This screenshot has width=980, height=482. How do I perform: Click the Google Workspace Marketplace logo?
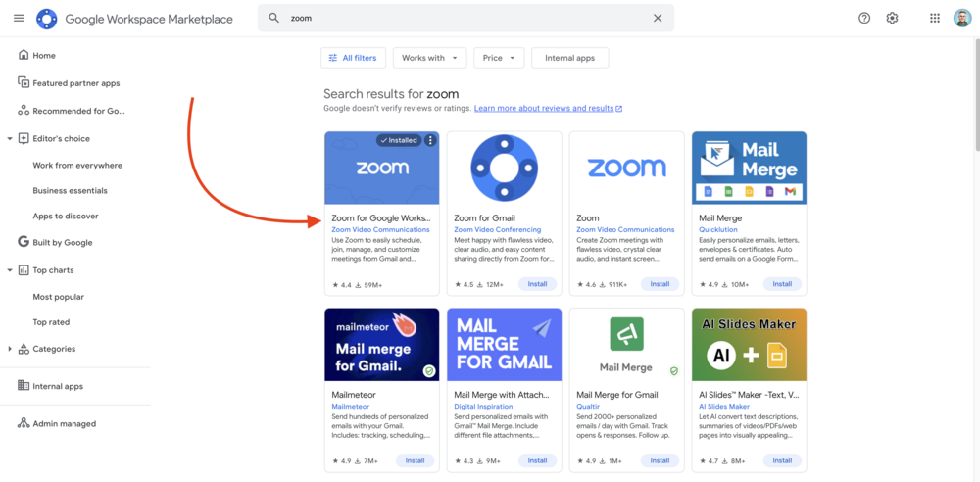(47, 19)
